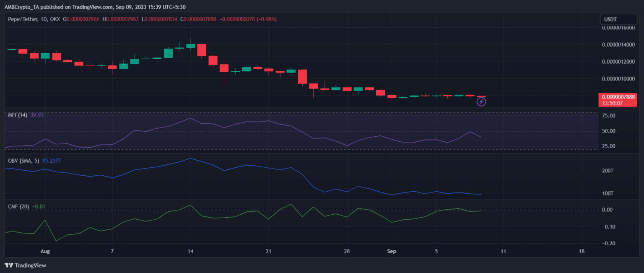The height and width of the screenshot is (273, 644).
Task: Click the (−0.98%) percent change readout
Action: (262, 19)
